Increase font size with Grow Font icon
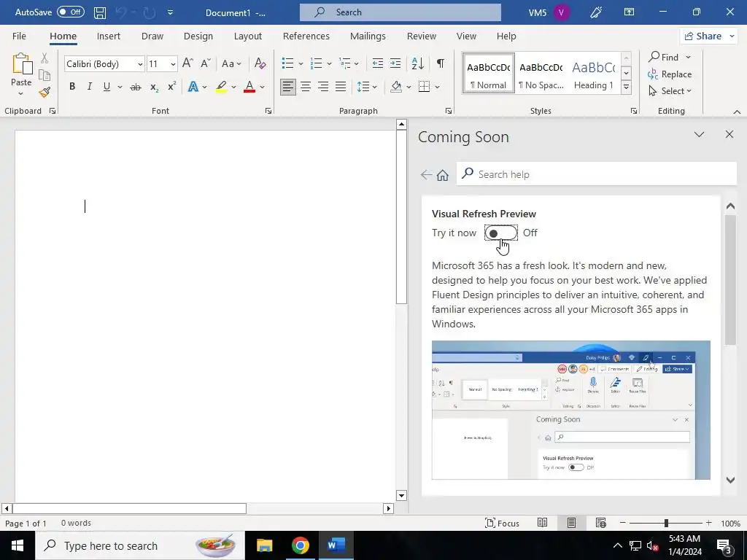Screen dimensions: 747x560 [x=187, y=63]
